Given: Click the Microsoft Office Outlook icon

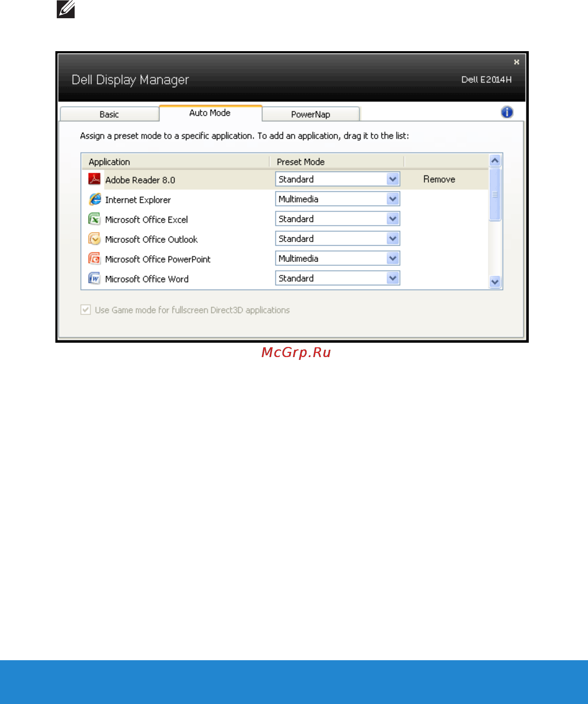Looking at the screenshot, I should [94, 239].
